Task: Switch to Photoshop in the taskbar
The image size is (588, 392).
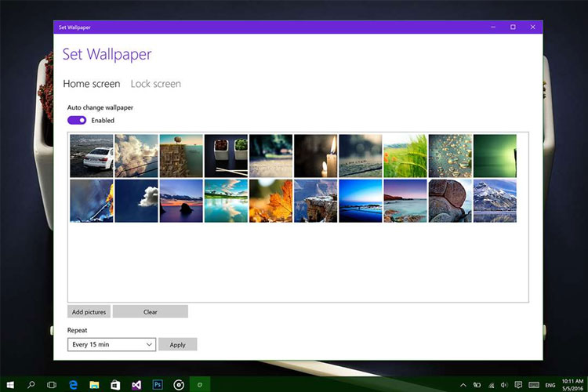Action: [x=158, y=384]
